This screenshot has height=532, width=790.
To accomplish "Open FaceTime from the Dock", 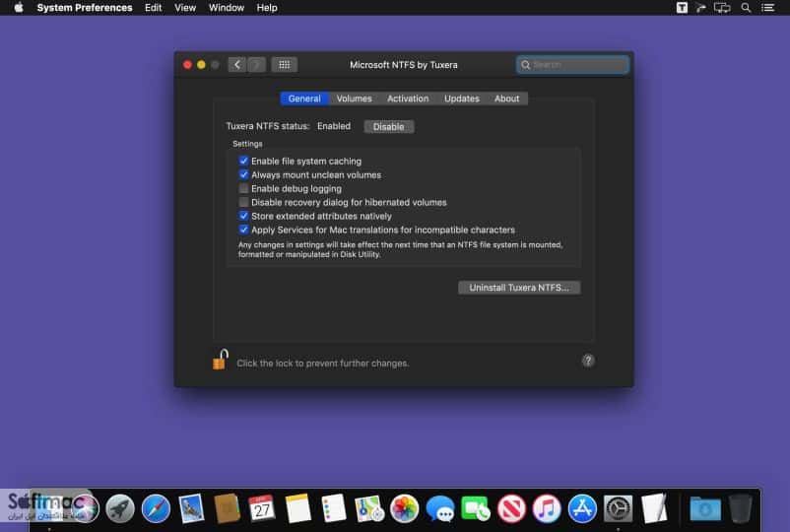I will tap(475, 508).
